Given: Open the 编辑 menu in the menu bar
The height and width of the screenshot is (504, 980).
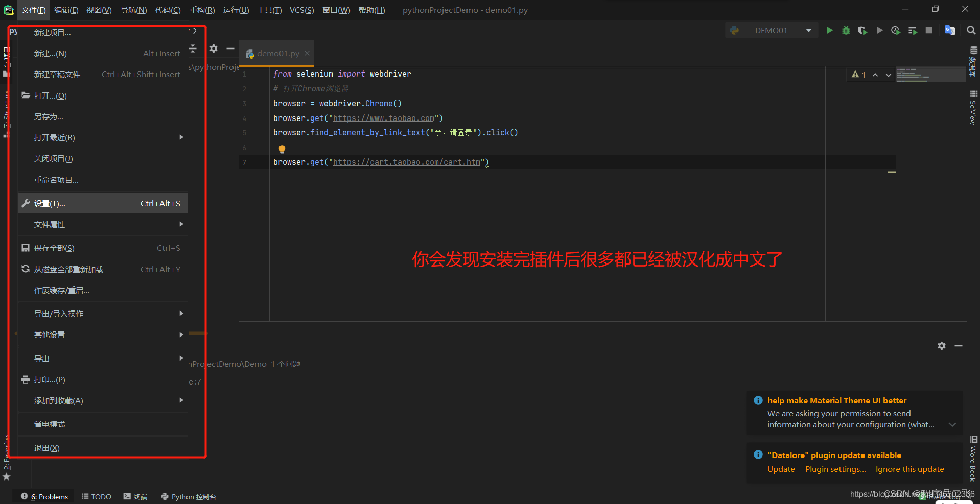Looking at the screenshot, I should click(x=66, y=10).
